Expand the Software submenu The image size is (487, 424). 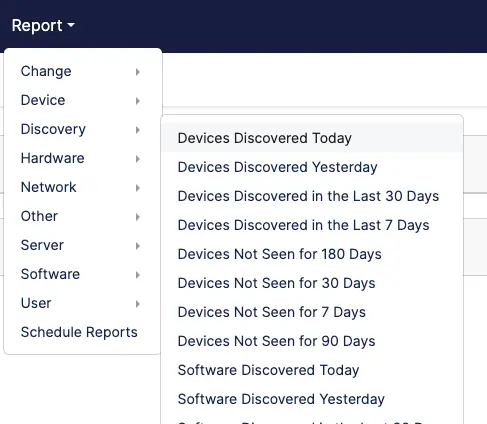[x=83, y=274]
